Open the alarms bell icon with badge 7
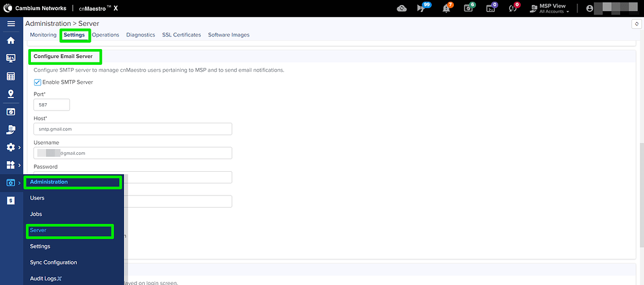 447,8
